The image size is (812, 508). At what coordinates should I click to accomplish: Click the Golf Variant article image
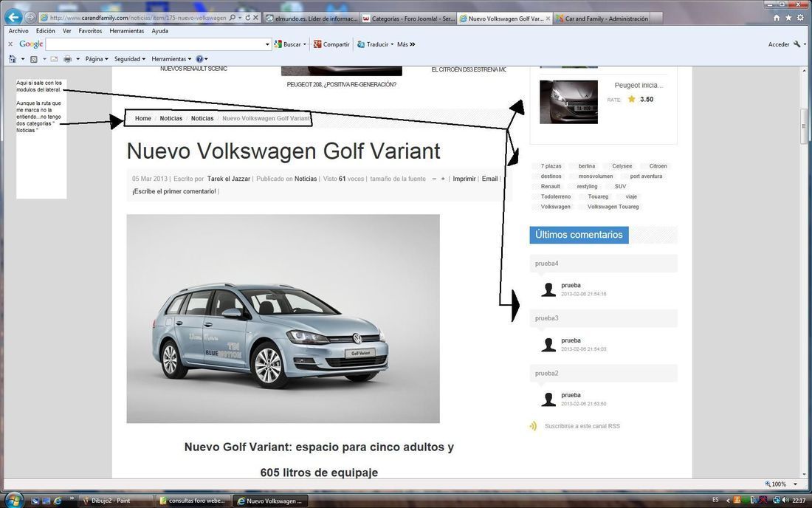283,318
